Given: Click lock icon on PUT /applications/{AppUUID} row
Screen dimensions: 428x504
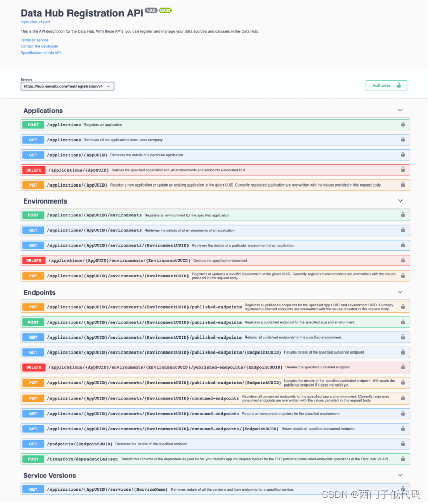Looking at the screenshot, I should 403,184.
